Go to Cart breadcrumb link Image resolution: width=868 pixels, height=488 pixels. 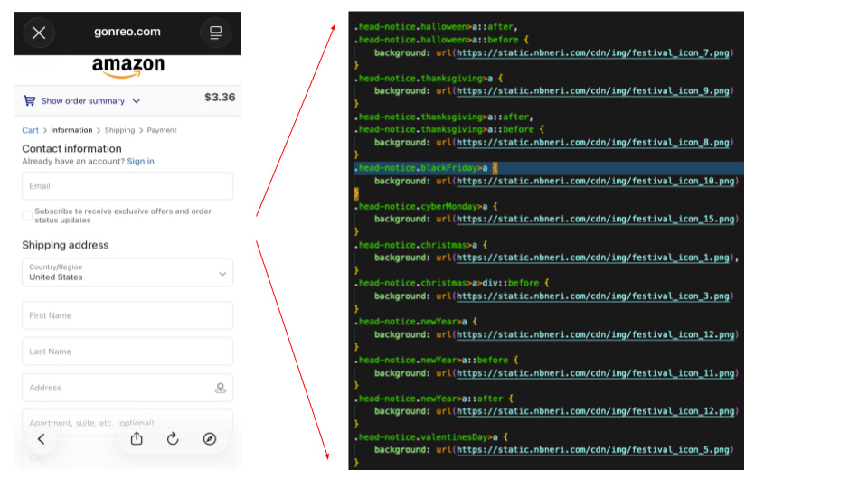(x=31, y=130)
